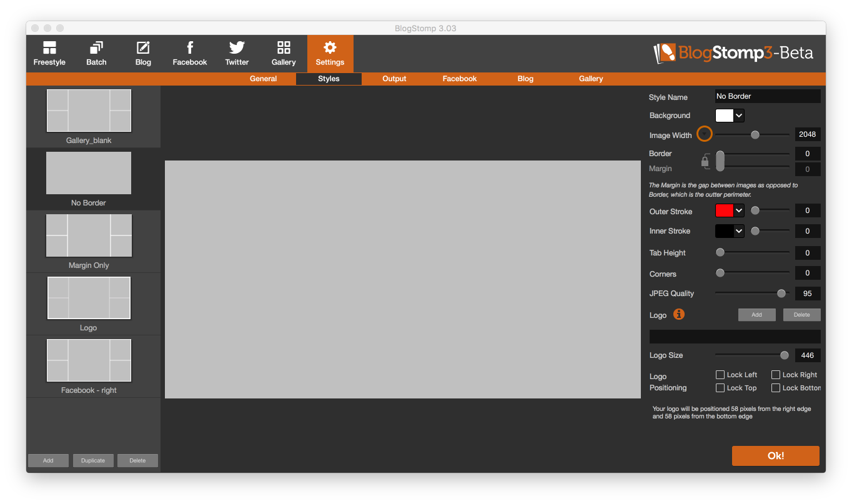Viewport: 852px width, 504px height.
Task: Switch to the Output settings tab
Action: pyautogui.click(x=394, y=79)
